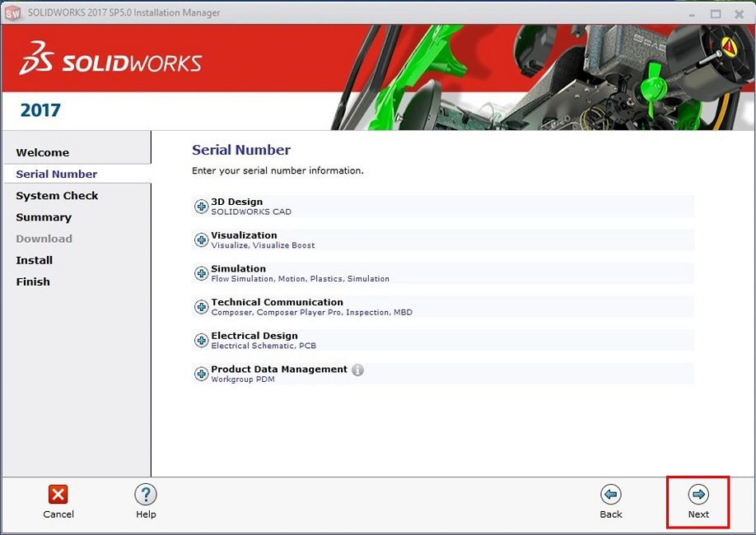Click the Next arrow icon
This screenshot has height=535, width=756.
coord(698,494)
